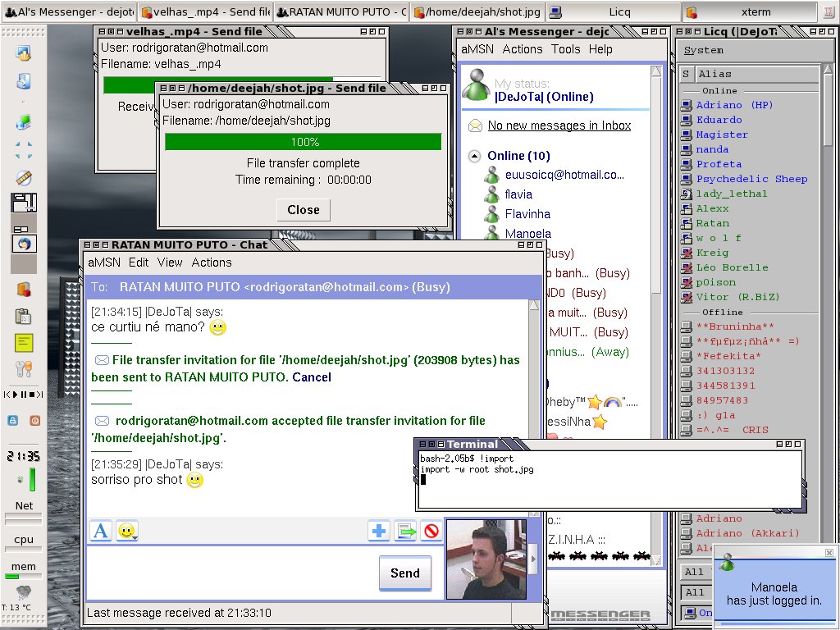
Task: Click the blue plus invite icon
Action: [379, 531]
